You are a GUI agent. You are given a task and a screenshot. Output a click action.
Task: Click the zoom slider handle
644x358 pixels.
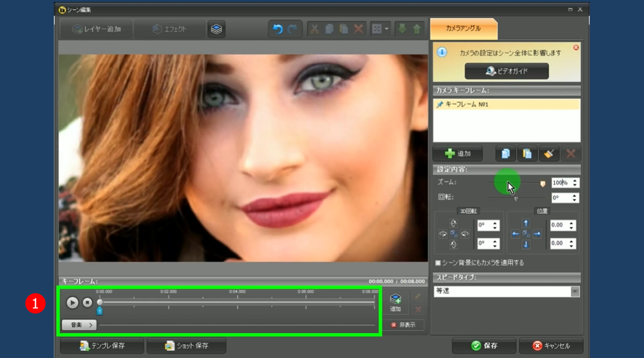(x=543, y=184)
